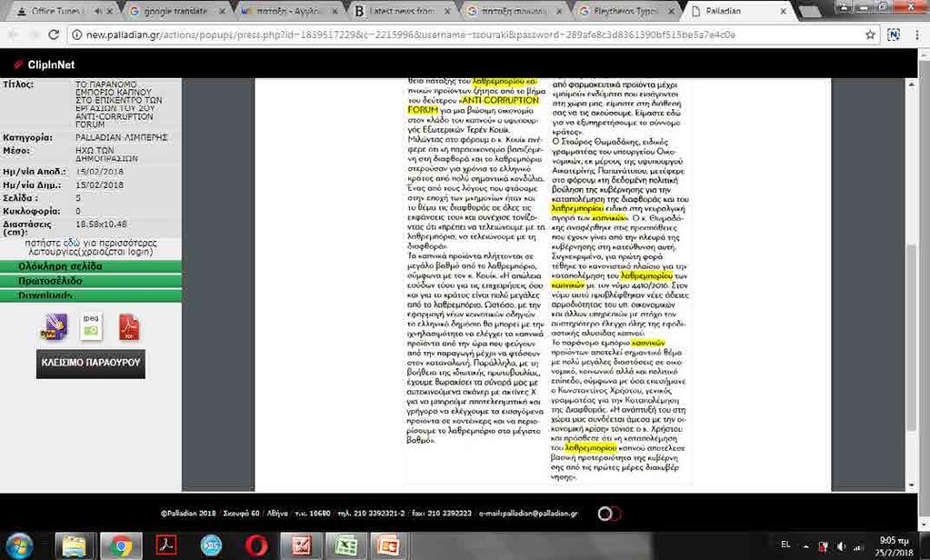The image size is (930, 560).
Task: Close the google translate tab
Action: tap(223, 11)
